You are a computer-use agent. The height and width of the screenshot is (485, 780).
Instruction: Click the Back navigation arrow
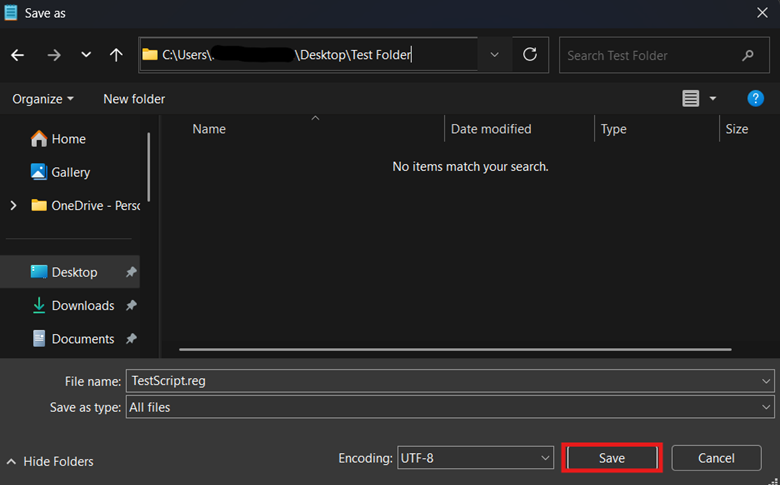tap(17, 56)
